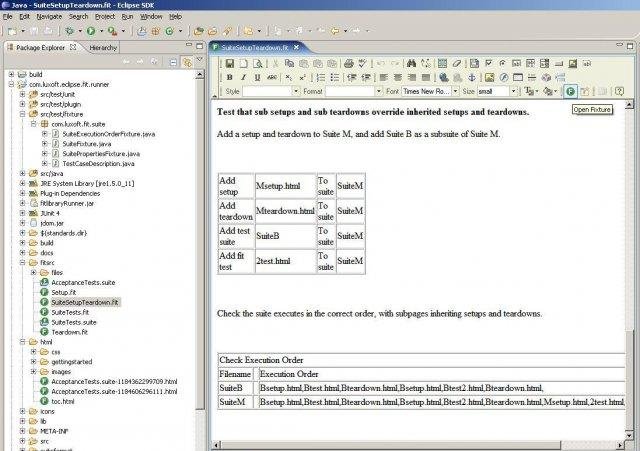Click the Remove Format eraser icon
The height and width of the screenshot is (451, 640).
pos(456,64)
